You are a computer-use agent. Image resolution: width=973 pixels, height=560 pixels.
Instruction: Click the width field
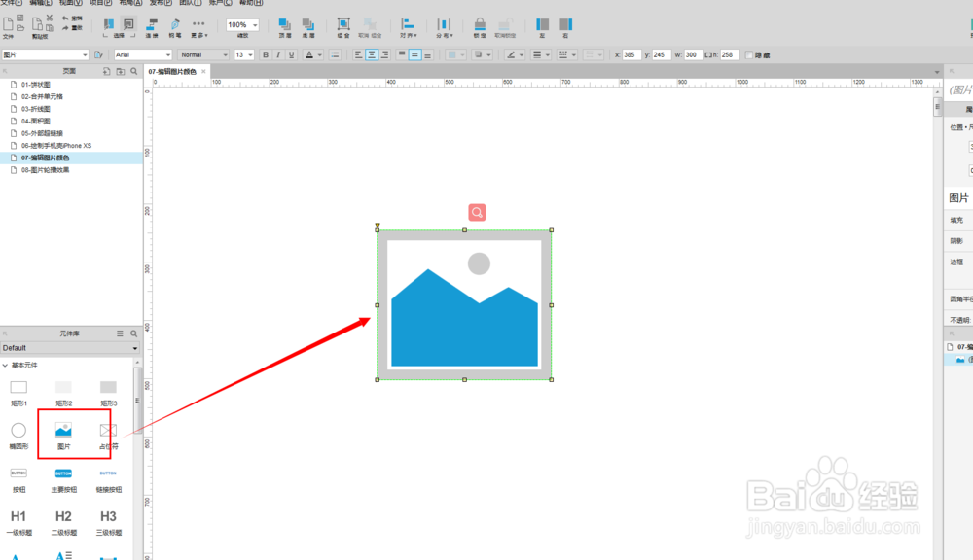[693, 54]
